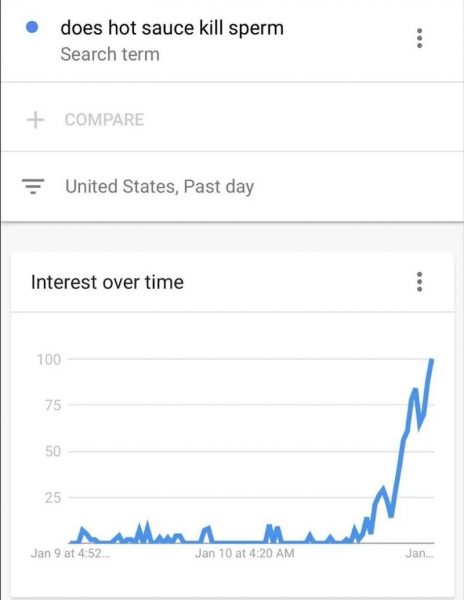Click the truncated 'Jan...' right axis label
The height and width of the screenshot is (600, 464).
(x=420, y=553)
